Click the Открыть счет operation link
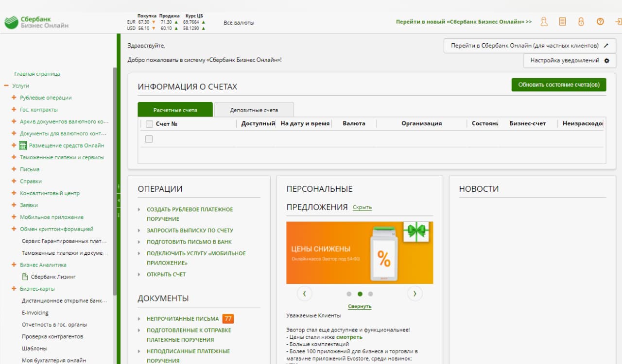622x364 pixels. [166, 274]
